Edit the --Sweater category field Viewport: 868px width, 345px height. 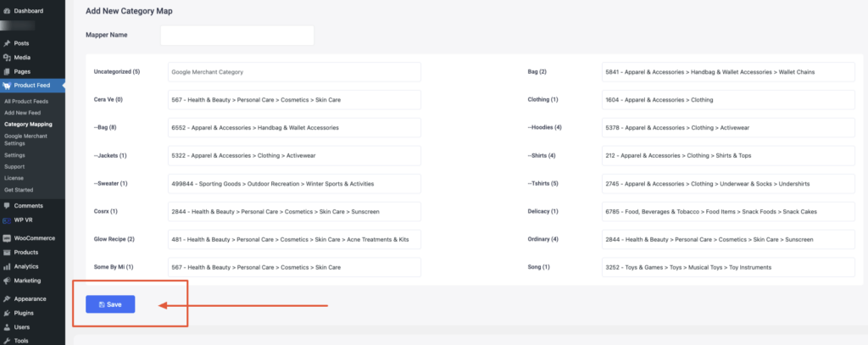[294, 183]
